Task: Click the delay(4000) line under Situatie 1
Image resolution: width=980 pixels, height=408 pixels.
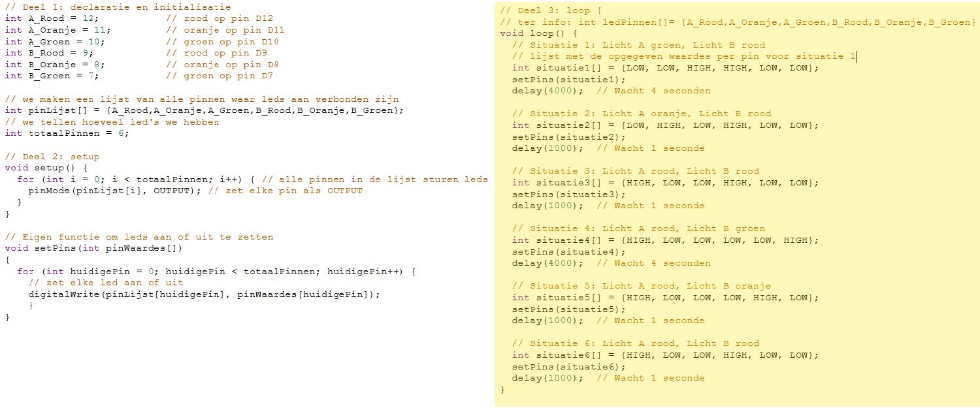Action: [612, 91]
